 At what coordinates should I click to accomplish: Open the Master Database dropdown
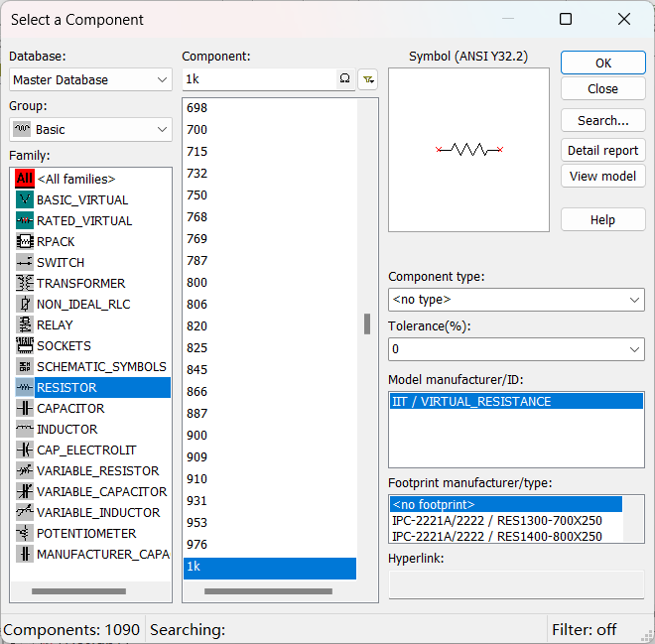(90, 79)
